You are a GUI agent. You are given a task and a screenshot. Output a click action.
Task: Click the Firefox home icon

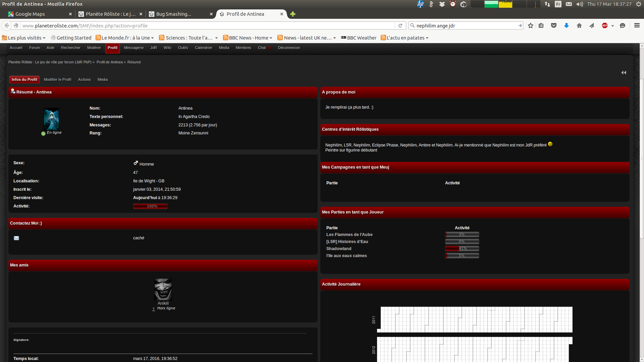tap(579, 26)
